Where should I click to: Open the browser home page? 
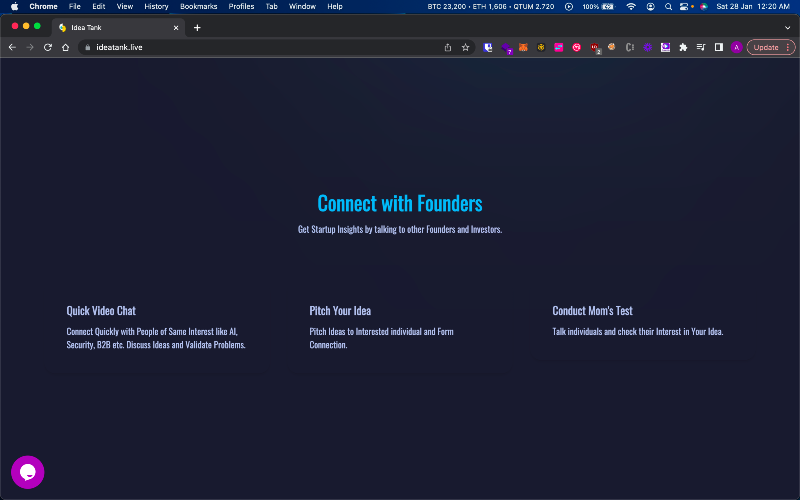[65, 47]
